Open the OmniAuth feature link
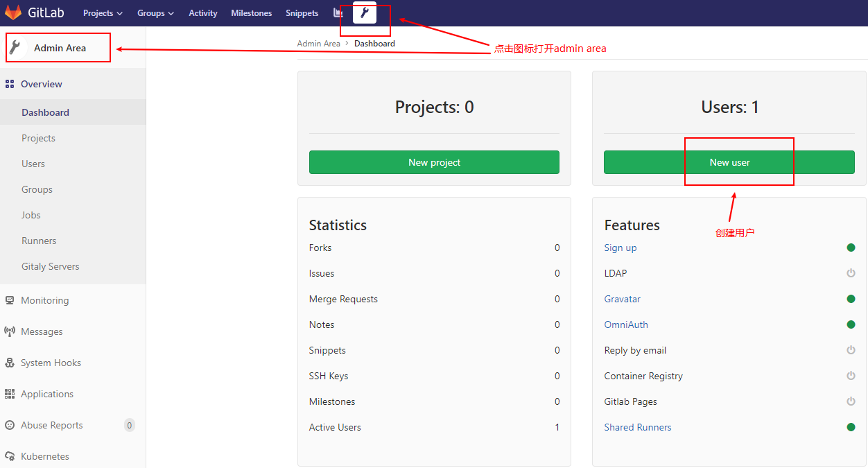 (x=626, y=324)
